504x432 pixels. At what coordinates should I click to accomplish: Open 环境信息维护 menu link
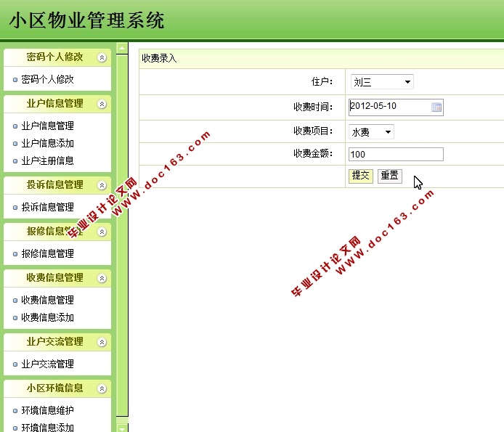(47, 410)
